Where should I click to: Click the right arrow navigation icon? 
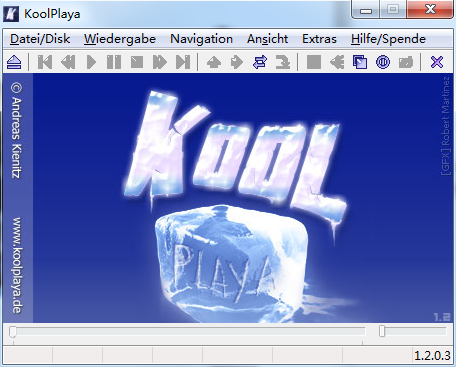point(237,62)
